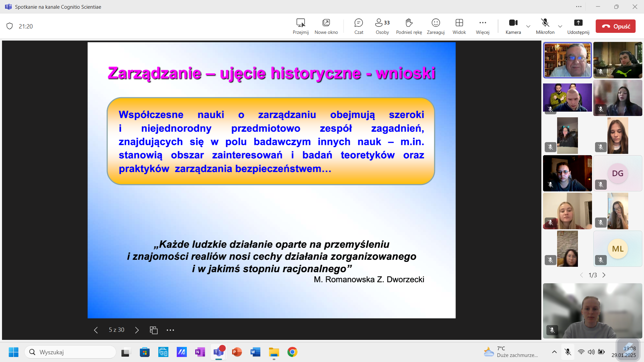Select the DG participant tile

[618, 173]
